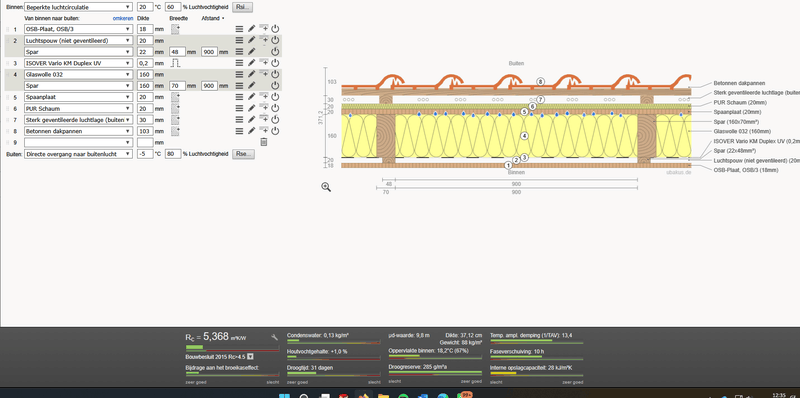Toggle power for the 160 mm Spar row
The image size is (800, 398).
pos(275,85)
